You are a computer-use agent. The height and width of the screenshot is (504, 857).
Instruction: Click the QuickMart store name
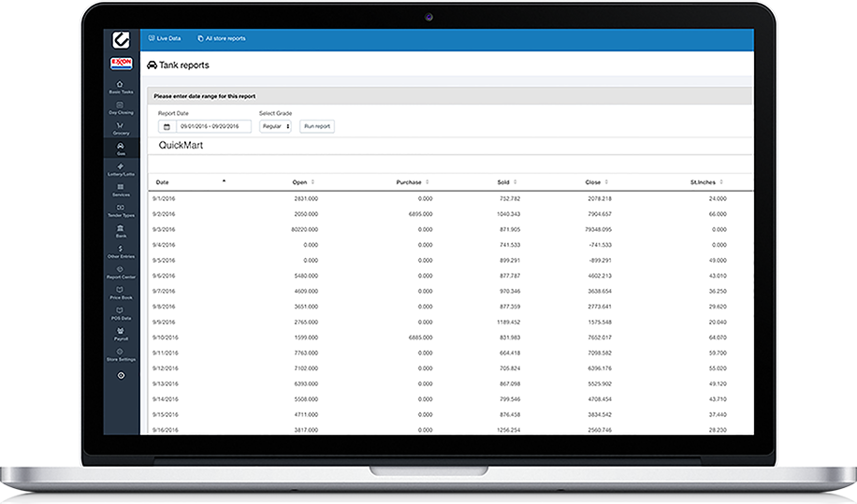click(181, 145)
